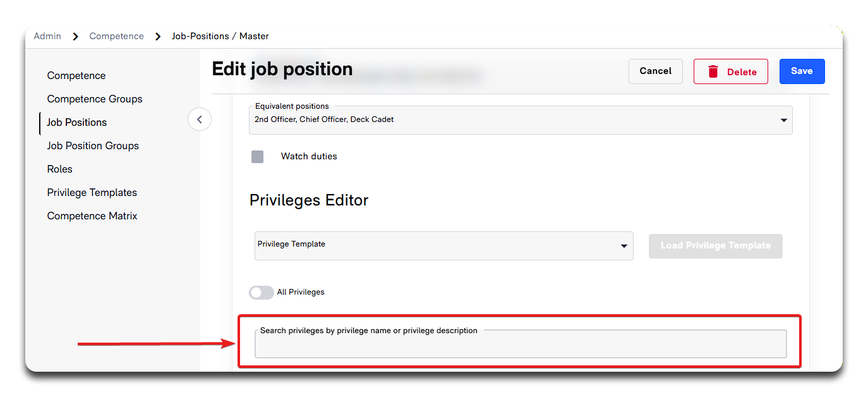
Task: Focus the Search privileges input field
Action: click(521, 346)
